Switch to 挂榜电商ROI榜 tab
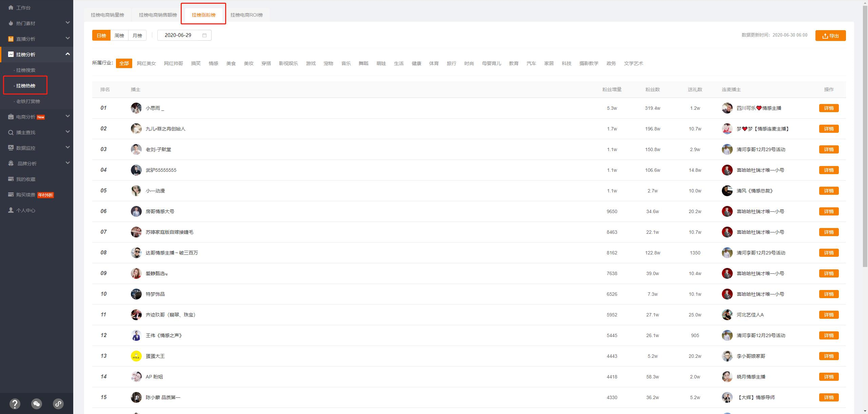The image size is (868, 414). tap(249, 14)
